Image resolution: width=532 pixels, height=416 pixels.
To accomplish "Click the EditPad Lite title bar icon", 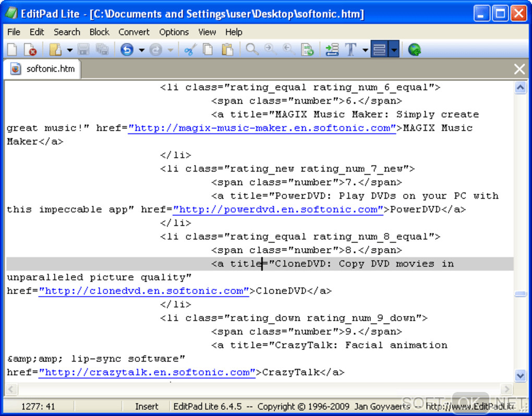I will tap(11, 13).
